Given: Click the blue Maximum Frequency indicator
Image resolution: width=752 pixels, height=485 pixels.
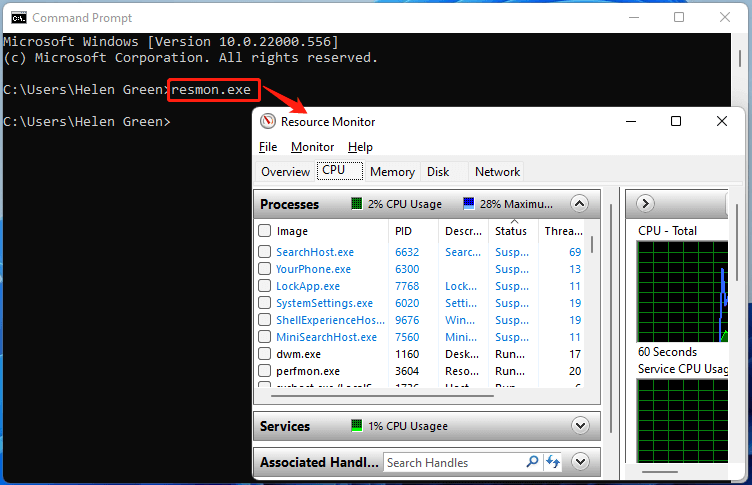Looking at the screenshot, I should pos(469,203).
